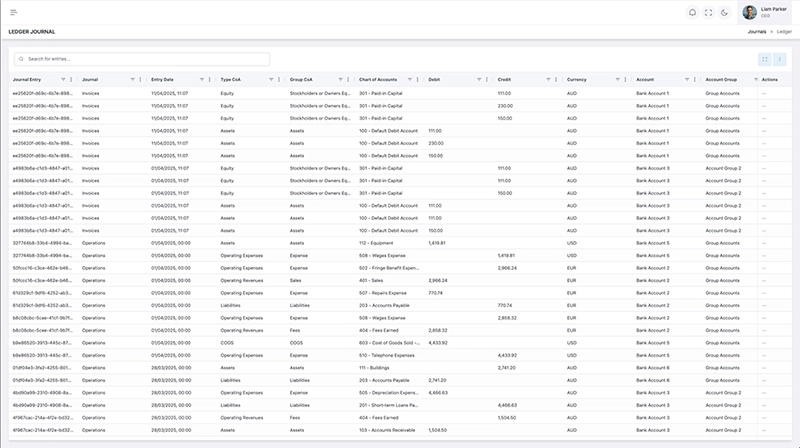Open Journal Entry column menu
Viewport: 800px width, 448px height.
(x=71, y=80)
